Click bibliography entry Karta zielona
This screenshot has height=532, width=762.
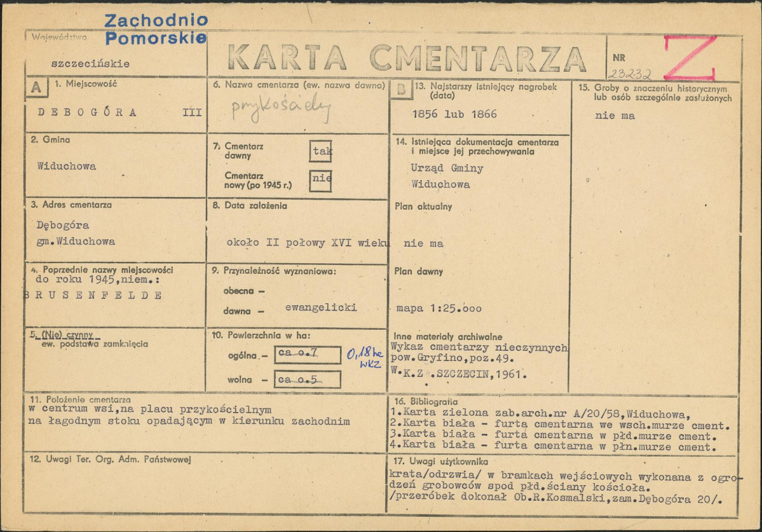pos(540,414)
